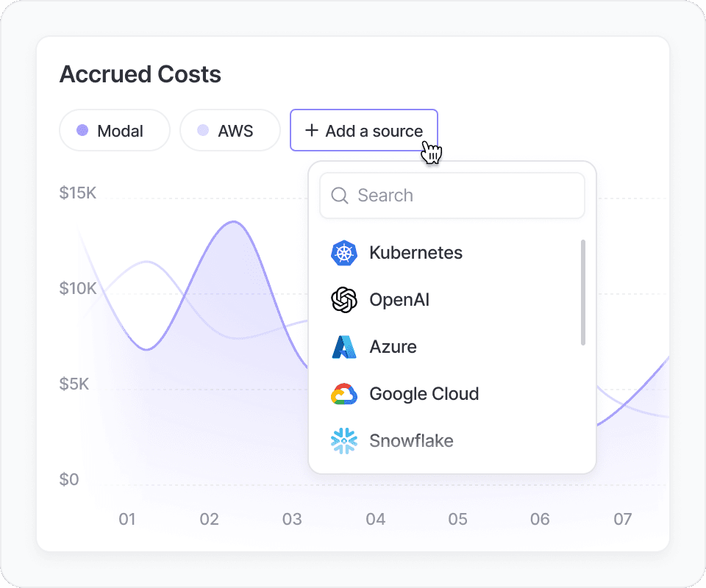Select OpenAI from the source list
The height and width of the screenshot is (588, 706).
click(x=452, y=300)
